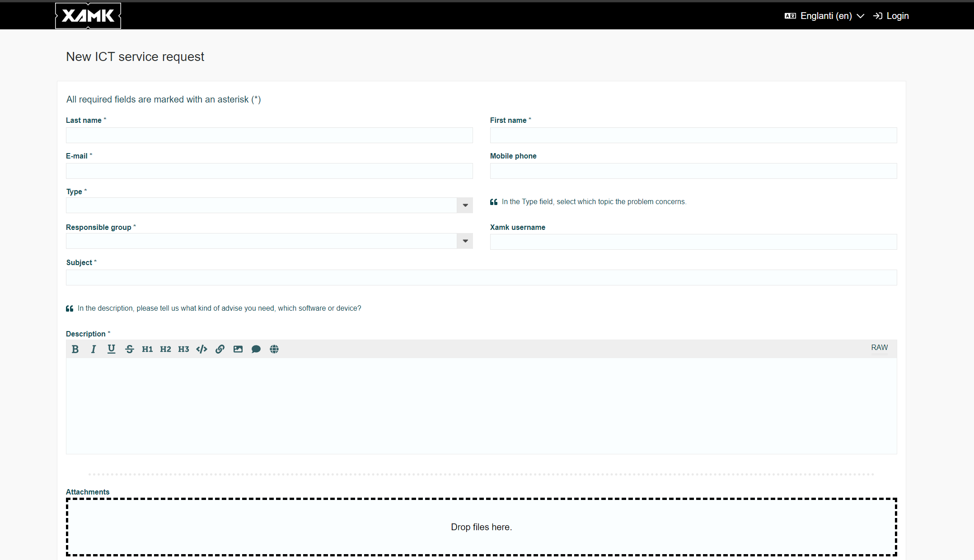The height and width of the screenshot is (560, 974).
Task: Click the globe icon in editor toolbar
Action: tap(274, 349)
